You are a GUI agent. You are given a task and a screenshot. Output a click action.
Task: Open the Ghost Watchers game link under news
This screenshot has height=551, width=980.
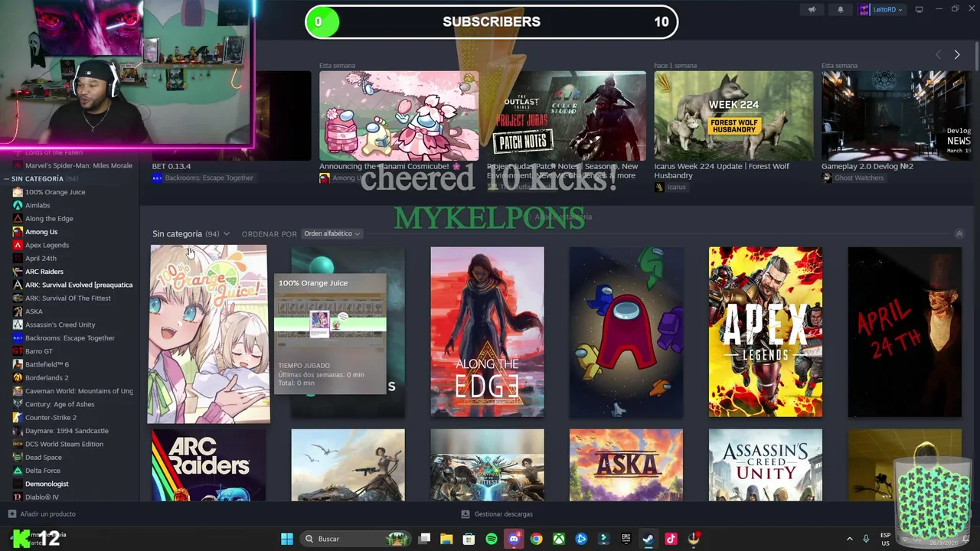click(x=853, y=178)
